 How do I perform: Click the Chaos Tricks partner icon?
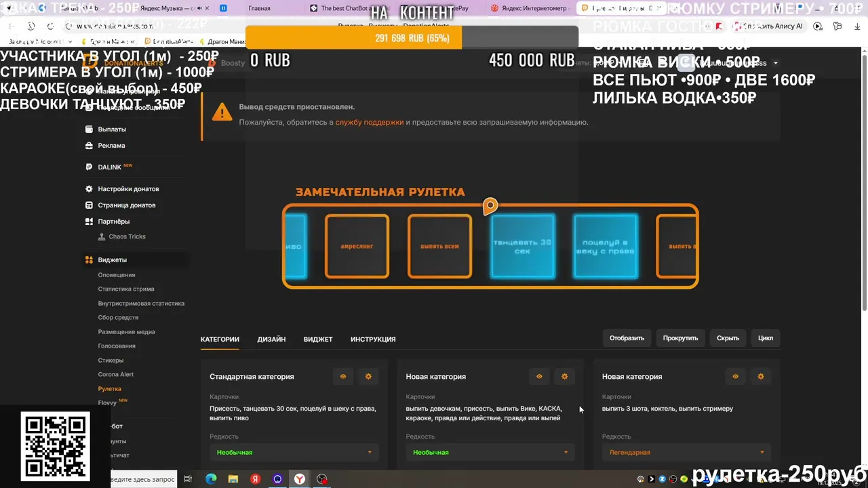point(102,237)
